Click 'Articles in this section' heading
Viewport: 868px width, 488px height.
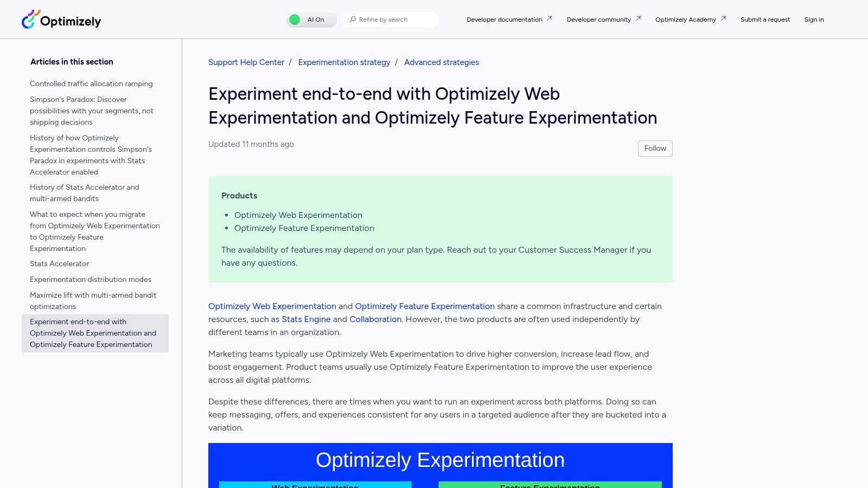tap(72, 62)
